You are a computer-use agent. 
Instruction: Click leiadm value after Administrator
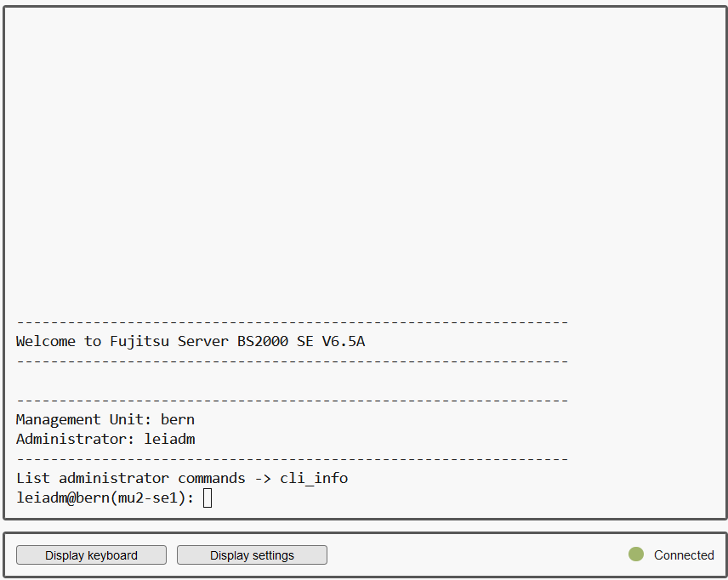coord(169,439)
